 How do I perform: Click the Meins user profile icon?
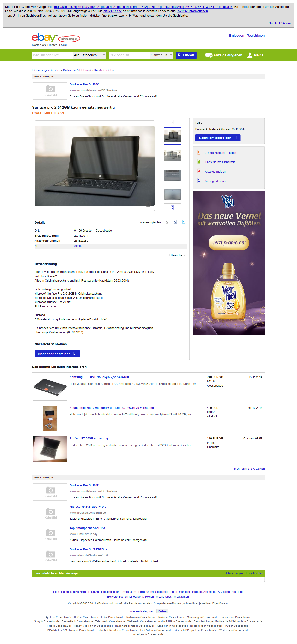(x=249, y=55)
